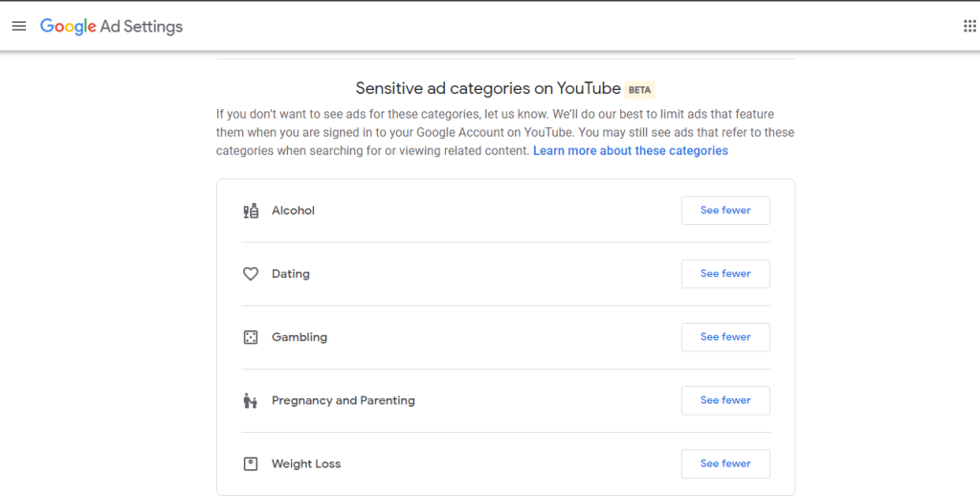Open the main hamburger menu
This screenshot has height=496, width=980.
[19, 26]
